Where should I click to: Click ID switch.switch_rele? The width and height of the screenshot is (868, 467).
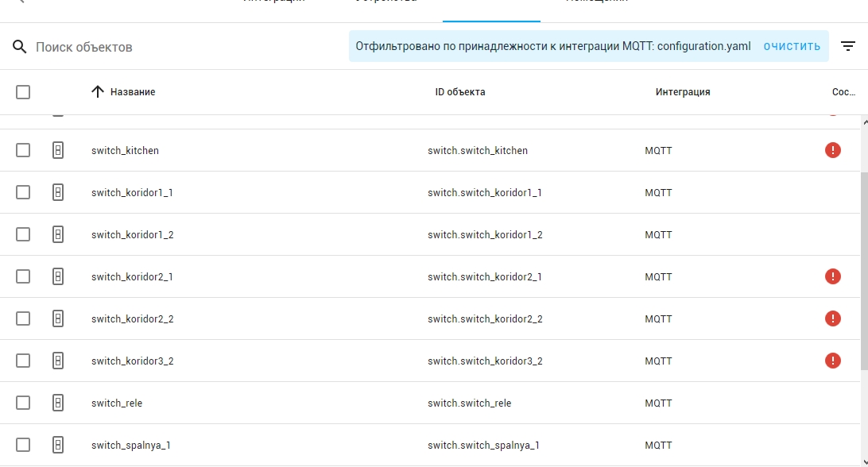click(470, 403)
